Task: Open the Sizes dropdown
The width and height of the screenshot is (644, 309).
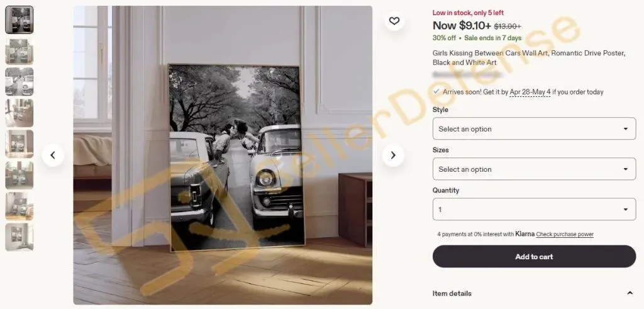Action: [x=534, y=169]
